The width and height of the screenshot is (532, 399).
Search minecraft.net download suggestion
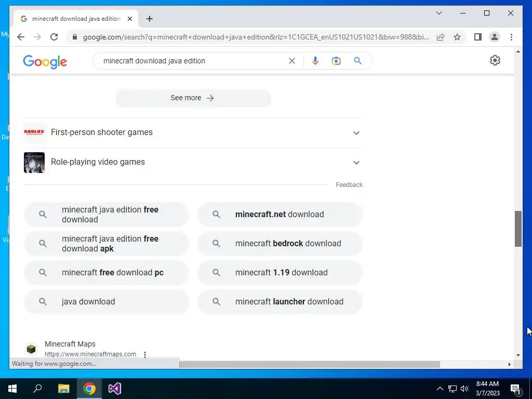[x=280, y=215]
